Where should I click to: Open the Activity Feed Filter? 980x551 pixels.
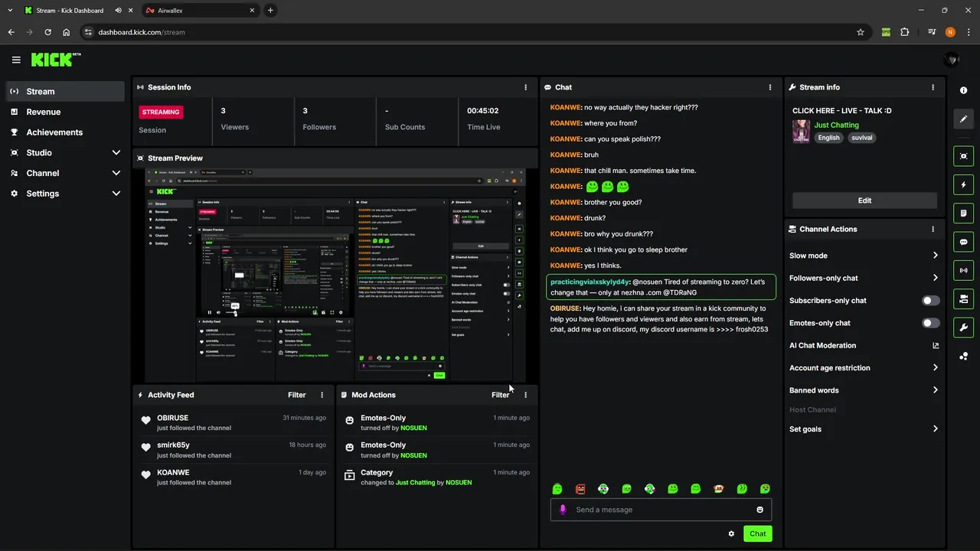(296, 395)
